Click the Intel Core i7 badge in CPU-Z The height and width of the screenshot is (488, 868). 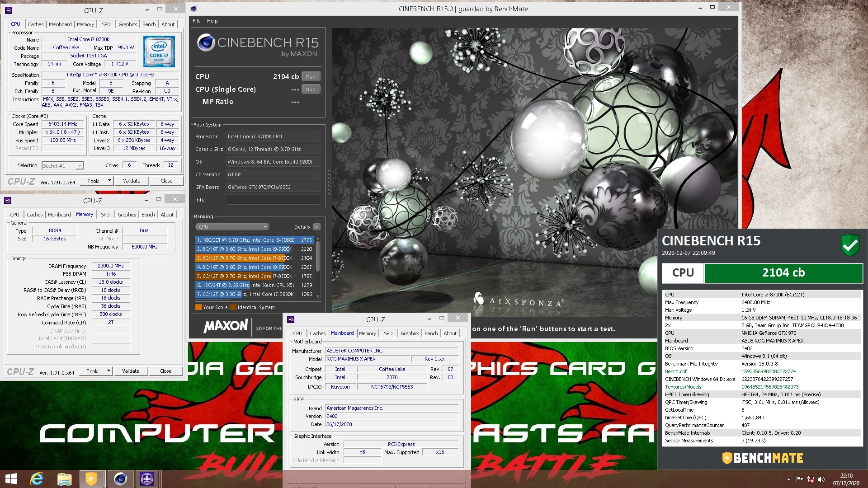pos(159,51)
